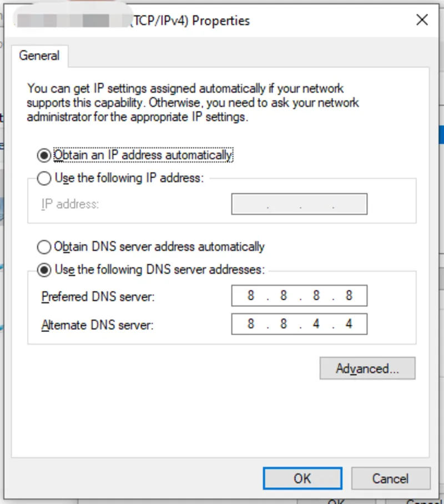Select Use the following IP address
This screenshot has width=444, height=504.
click(44, 178)
